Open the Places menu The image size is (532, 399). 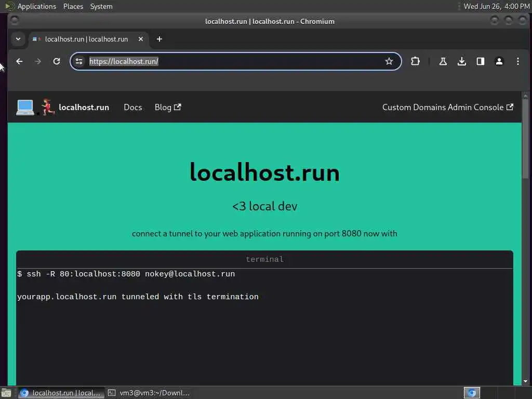click(73, 6)
